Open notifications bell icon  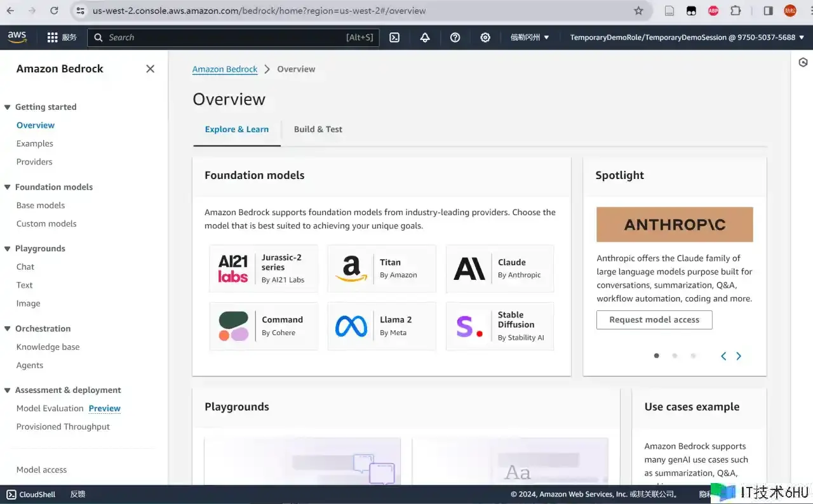pos(425,37)
